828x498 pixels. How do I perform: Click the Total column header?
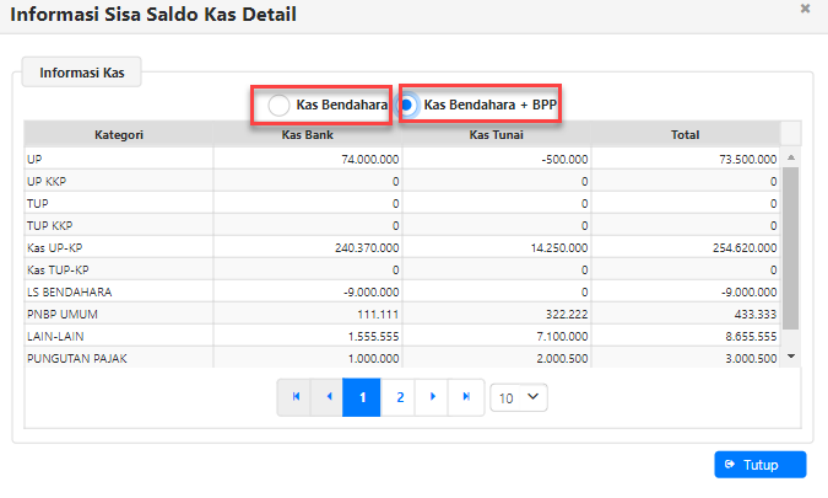(x=685, y=134)
